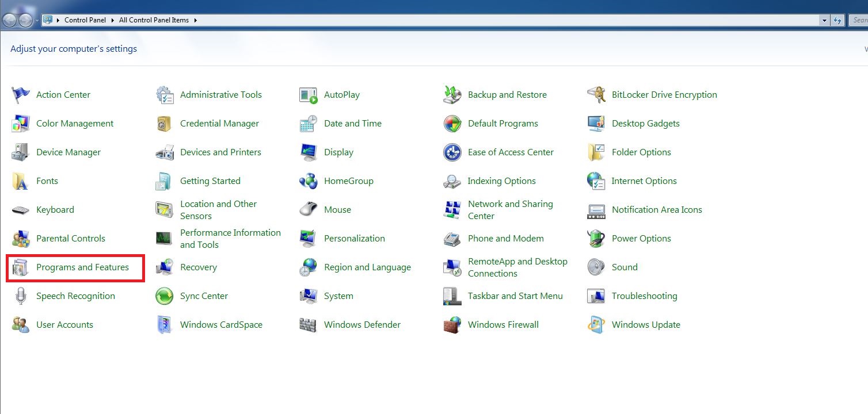This screenshot has width=868, height=414.
Task: Click the Display monitor icon
Action: [309, 152]
